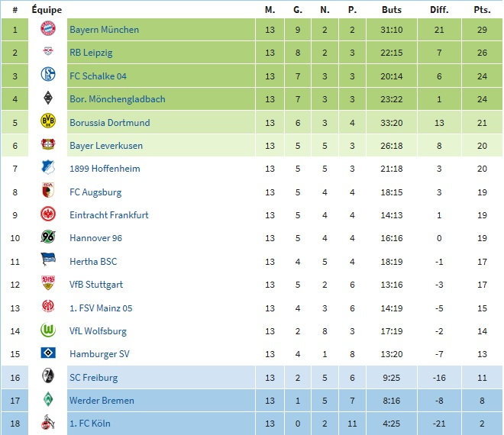Click the Eintracht Frankfurt eagle logo
Screen dimensions: 504x435
coord(48,214)
